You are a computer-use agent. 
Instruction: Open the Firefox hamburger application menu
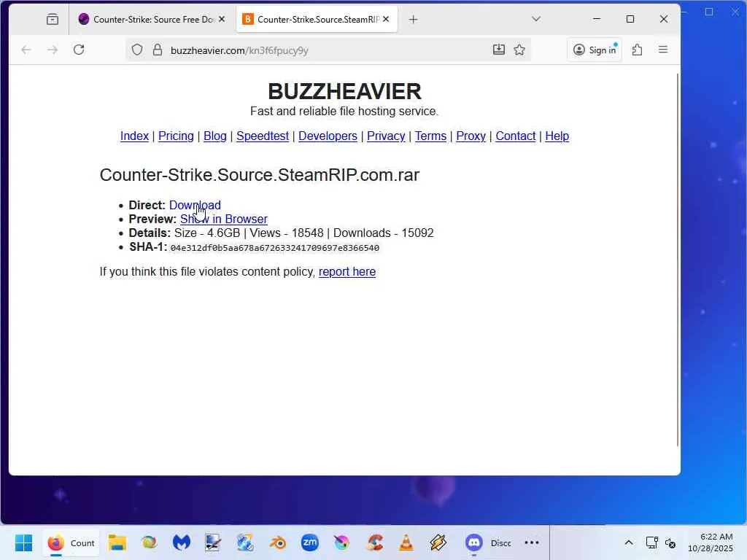point(662,50)
